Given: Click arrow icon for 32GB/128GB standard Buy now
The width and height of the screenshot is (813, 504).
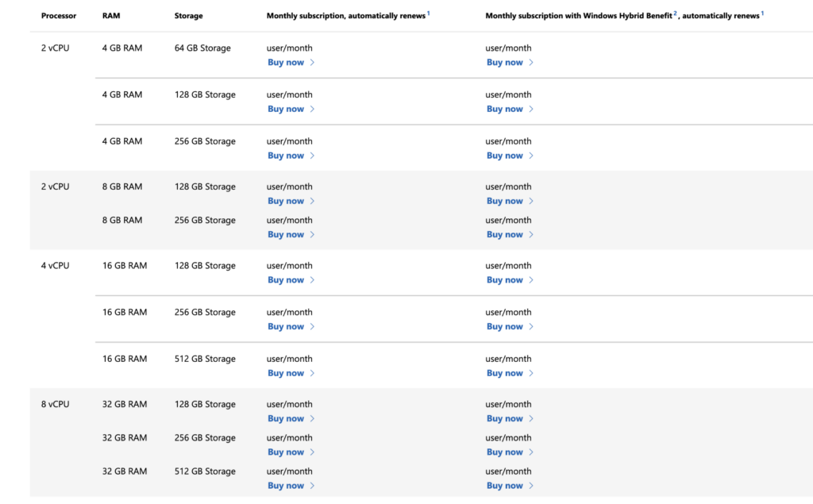Looking at the screenshot, I should (312, 419).
